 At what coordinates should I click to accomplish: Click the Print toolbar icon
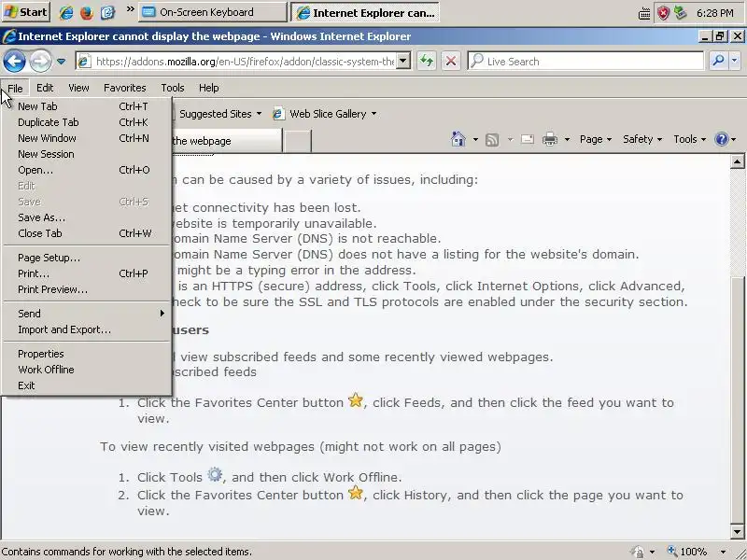pos(550,139)
